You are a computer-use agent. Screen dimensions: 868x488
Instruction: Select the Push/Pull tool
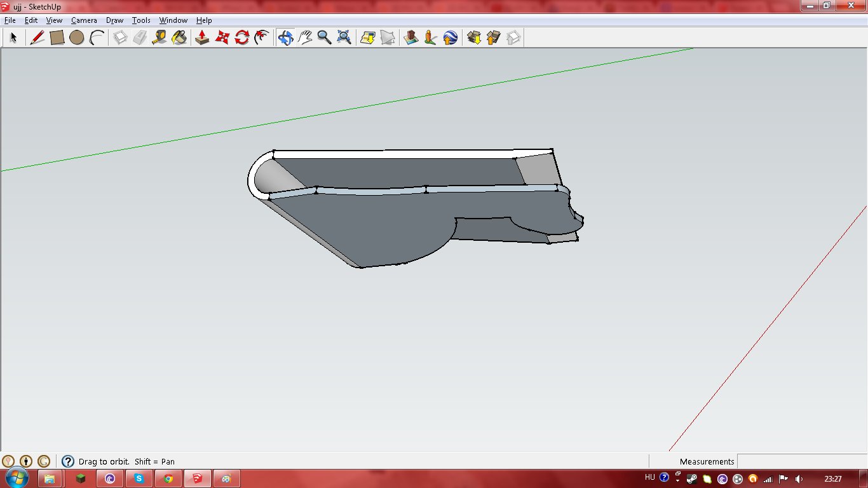(x=202, y=37)
